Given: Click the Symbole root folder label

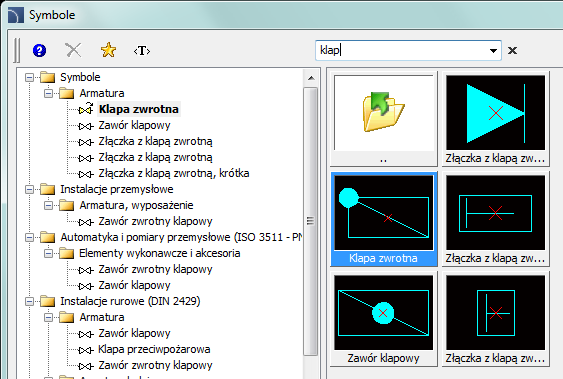Looking at the screenshot, I should (80, 77).
